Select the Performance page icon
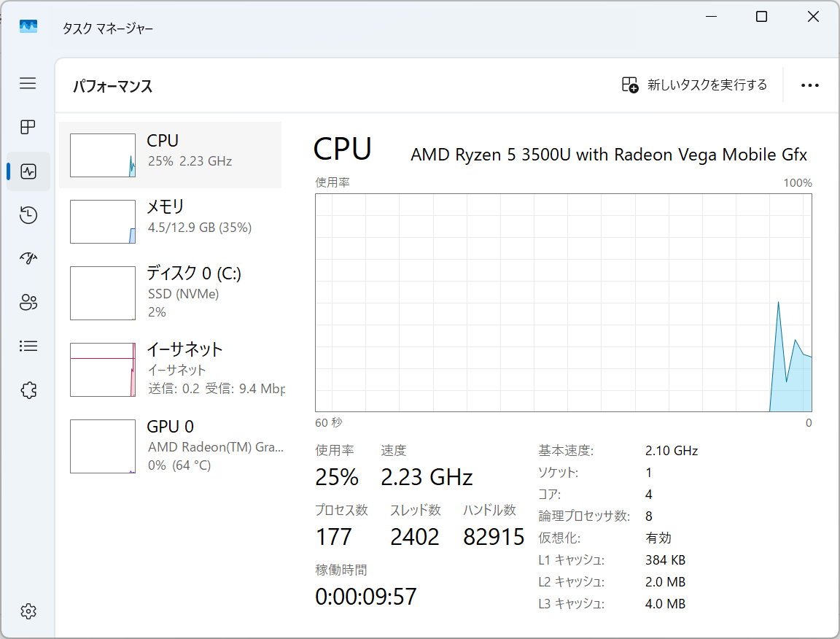The height and width of the screenshot is (639, 840). 28,171
